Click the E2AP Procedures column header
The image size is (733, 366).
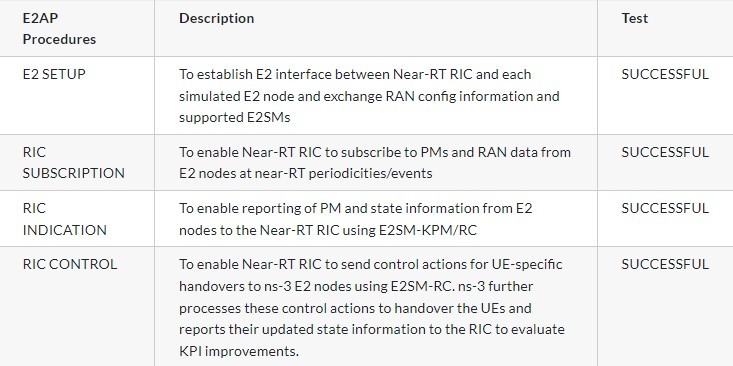59,29
